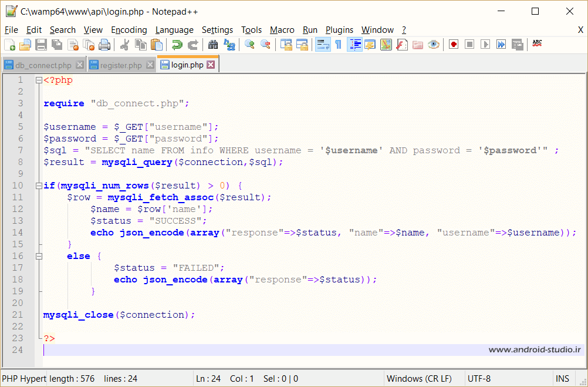Image resolution: width=588 pixels, height=387 pixels.
Task: Open the Encoding menu
Action: (129, 30)
